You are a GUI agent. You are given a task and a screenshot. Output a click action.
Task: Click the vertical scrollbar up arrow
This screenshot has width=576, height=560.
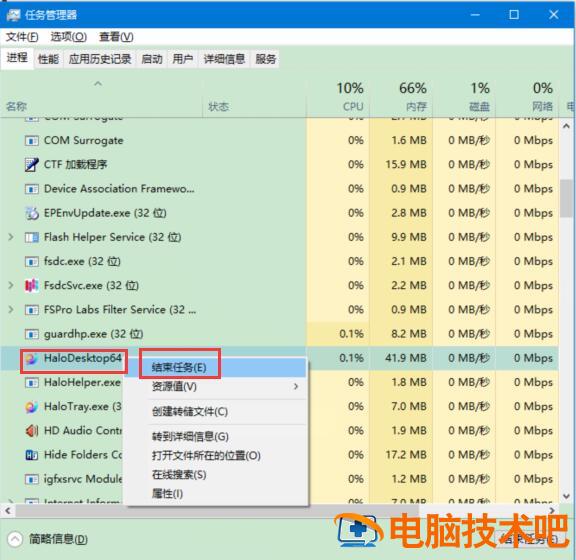click(x=567, y=126)
